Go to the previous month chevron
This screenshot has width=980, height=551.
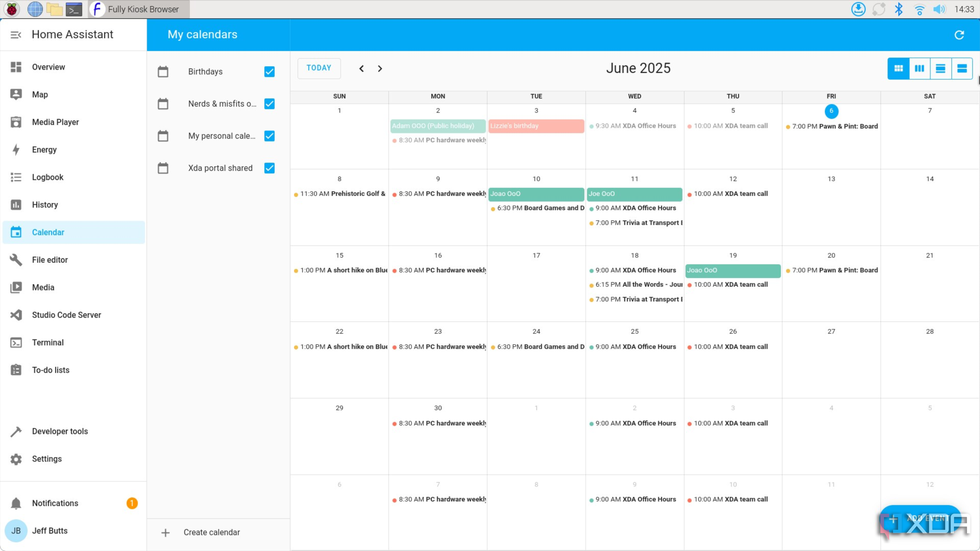coord(361,68)
